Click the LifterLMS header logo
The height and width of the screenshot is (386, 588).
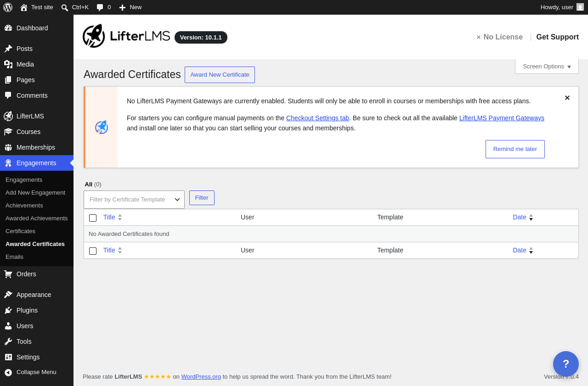point(126,36)
